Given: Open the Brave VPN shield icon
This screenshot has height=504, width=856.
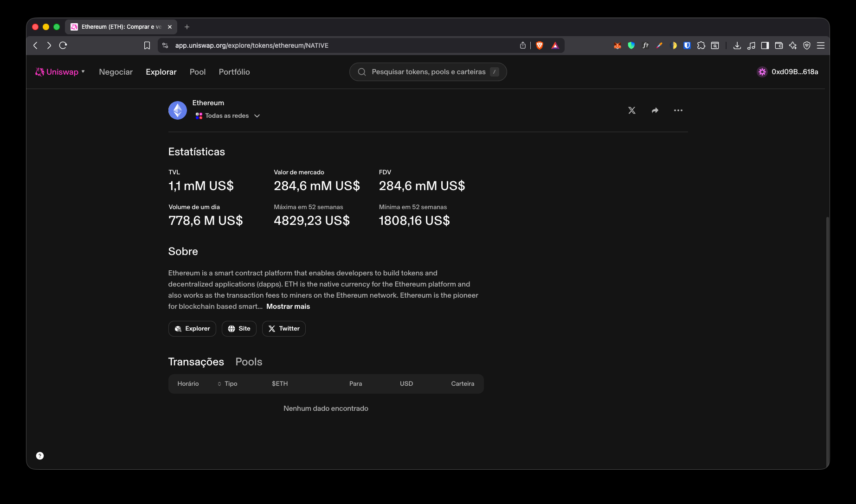Looking at the screenshot, I should [807, 45].
